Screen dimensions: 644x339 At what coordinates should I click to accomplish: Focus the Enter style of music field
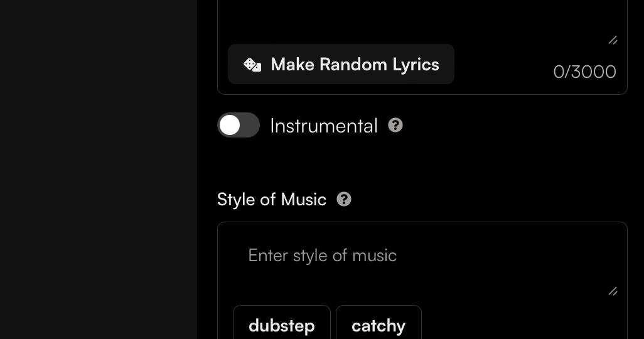pyautogui.click(x=422, y=264)
